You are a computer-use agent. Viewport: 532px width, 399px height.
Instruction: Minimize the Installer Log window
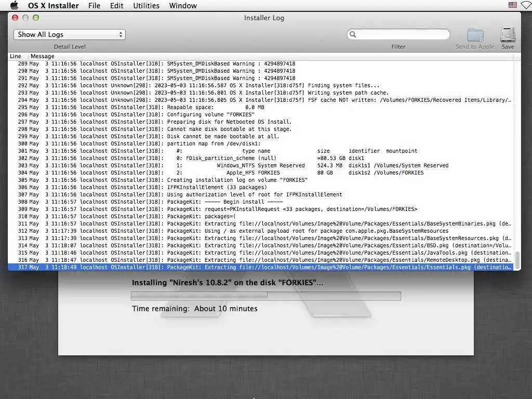click(25, 18)
